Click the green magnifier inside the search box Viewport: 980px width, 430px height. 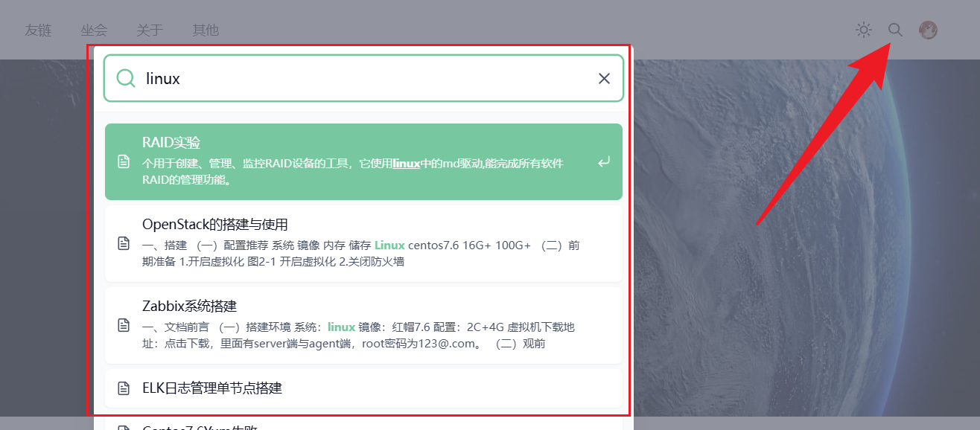click(x=126, y=78)
